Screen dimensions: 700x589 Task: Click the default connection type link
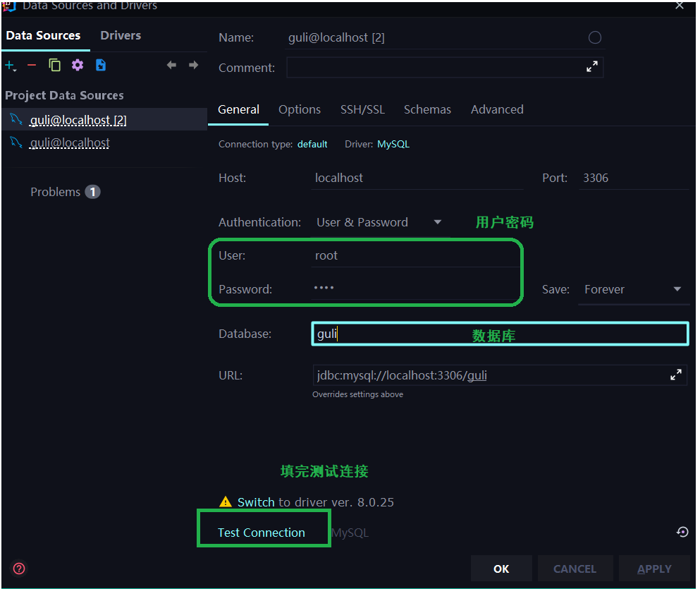(x=312, y=144)
